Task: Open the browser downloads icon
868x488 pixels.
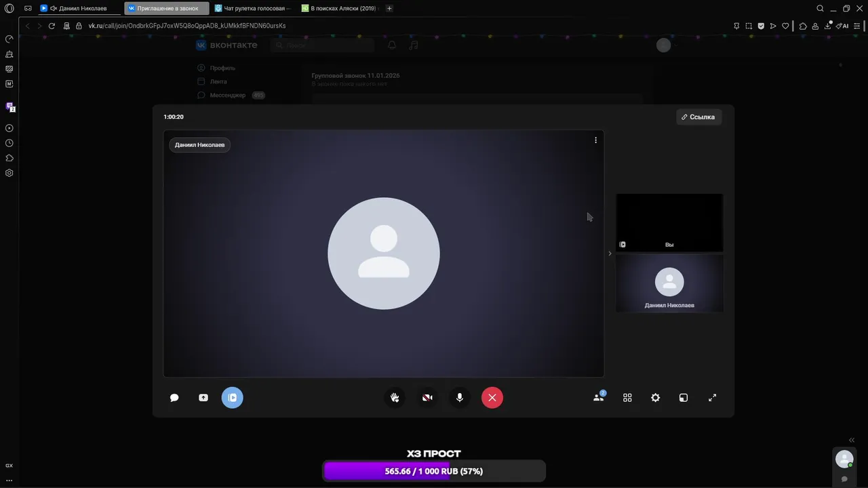Action: [x=828, y=26]
